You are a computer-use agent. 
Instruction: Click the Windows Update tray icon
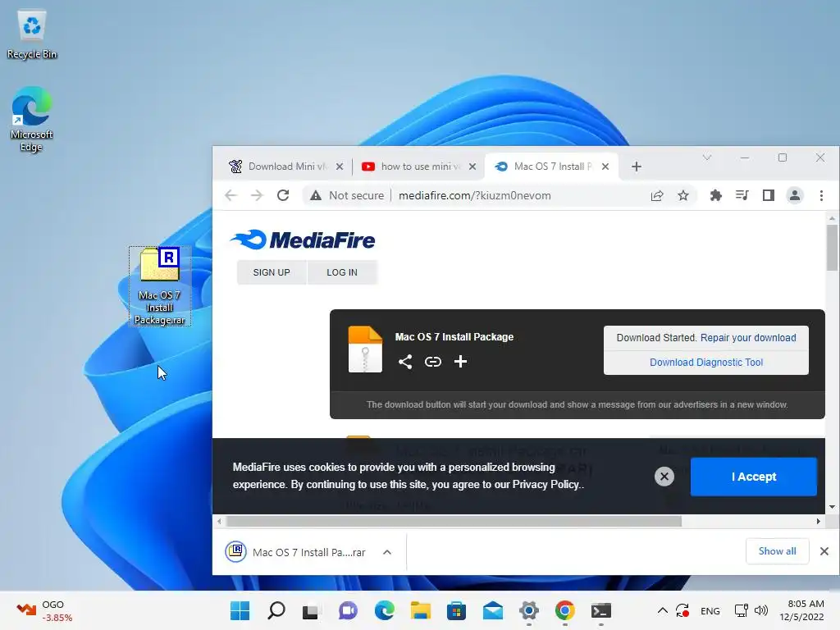682,610
